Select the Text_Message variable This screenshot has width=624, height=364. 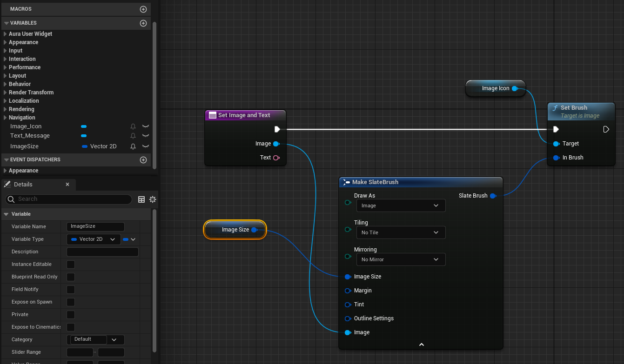click(30, 136)
